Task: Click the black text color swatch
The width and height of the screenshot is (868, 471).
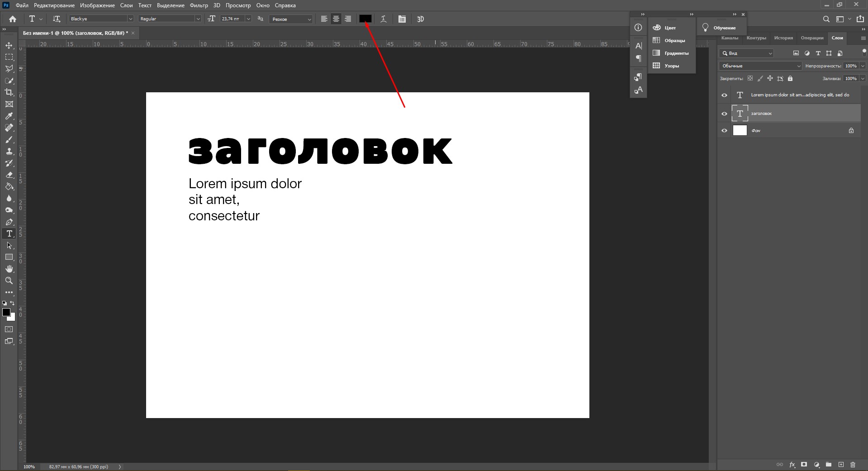Action: pyautogui.click(x=365, y=19)
